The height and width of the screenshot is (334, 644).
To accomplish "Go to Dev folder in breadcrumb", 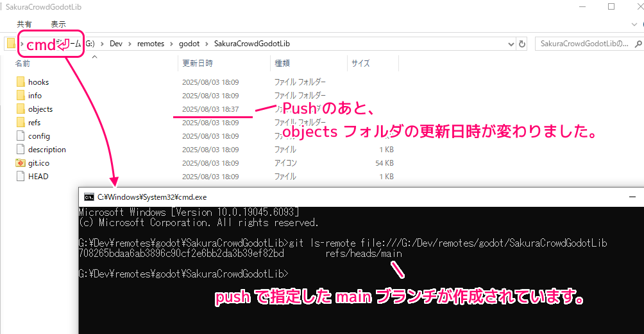I will pos(115,44).
